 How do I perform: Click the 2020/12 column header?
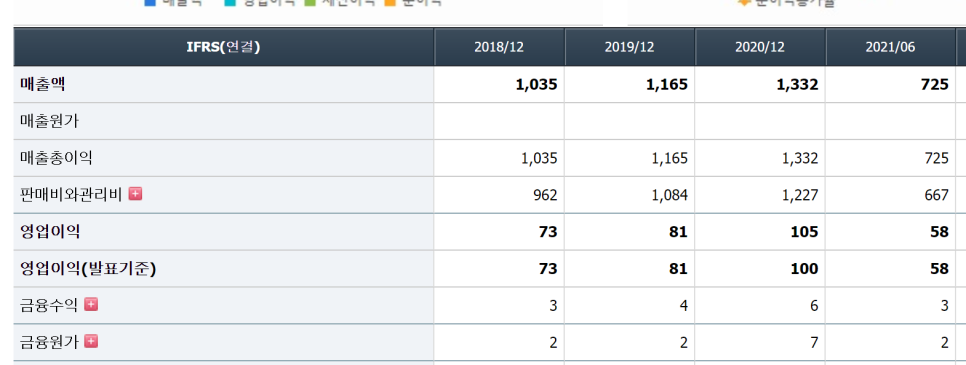pyautogui.click(x=760, y=47)
